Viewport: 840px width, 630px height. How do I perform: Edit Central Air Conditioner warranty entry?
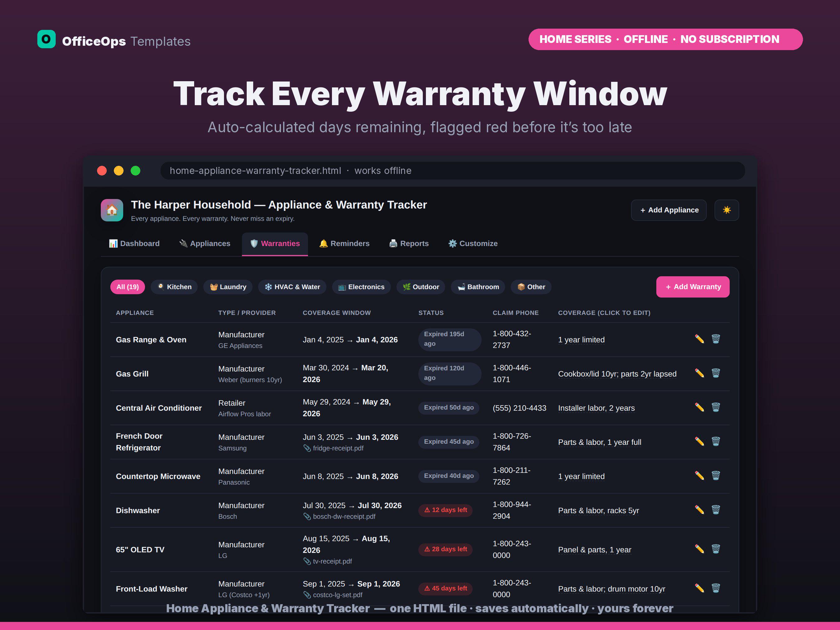pyautogui.click(x=699, y=408)
